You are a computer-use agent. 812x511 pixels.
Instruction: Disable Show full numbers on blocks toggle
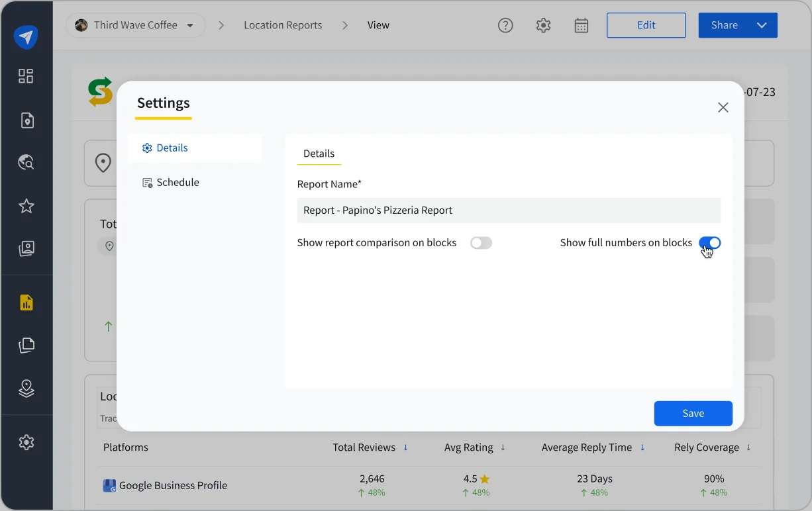710,243
